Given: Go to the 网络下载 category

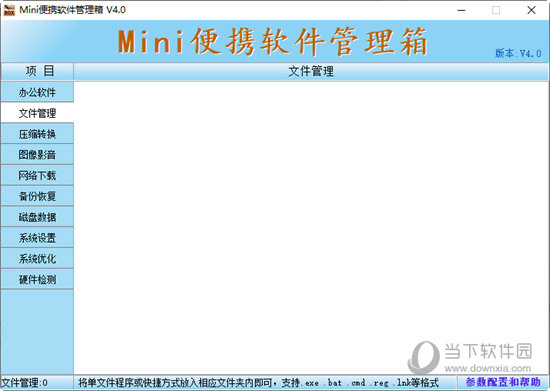Looking at the screenshot, I should click(x=37, y=175).
